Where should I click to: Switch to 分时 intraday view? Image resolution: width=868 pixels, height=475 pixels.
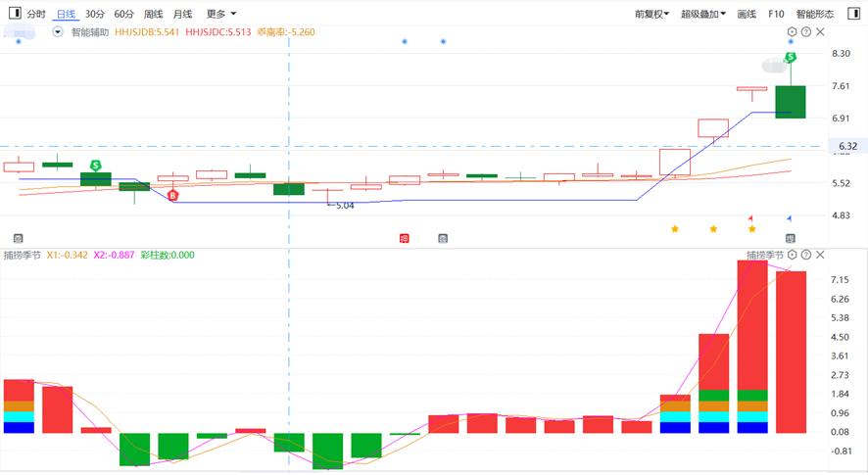[x=36, y=14]
